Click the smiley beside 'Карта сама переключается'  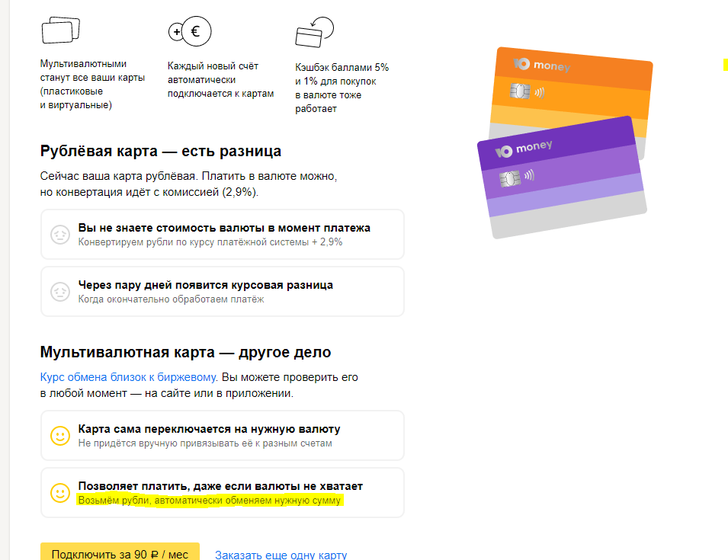click(60, 436)
